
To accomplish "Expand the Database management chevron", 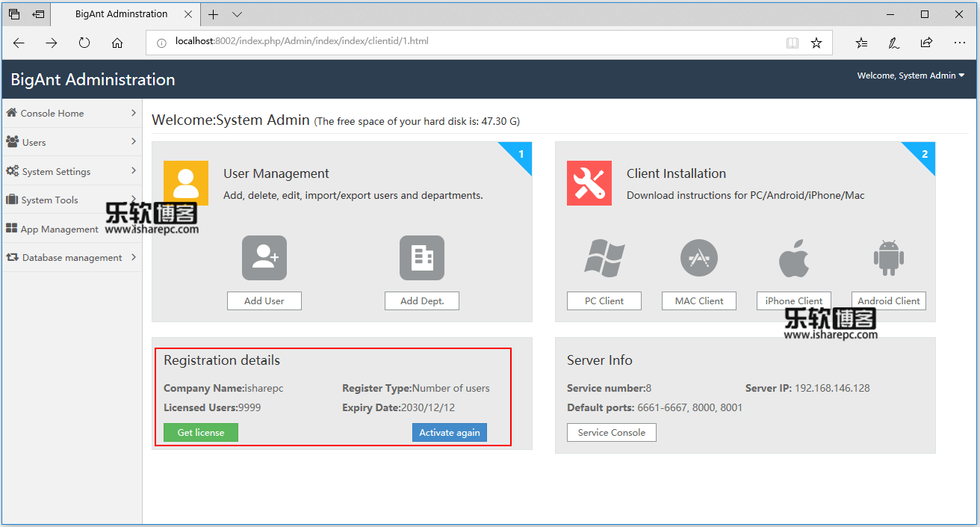I will [134, 257].
